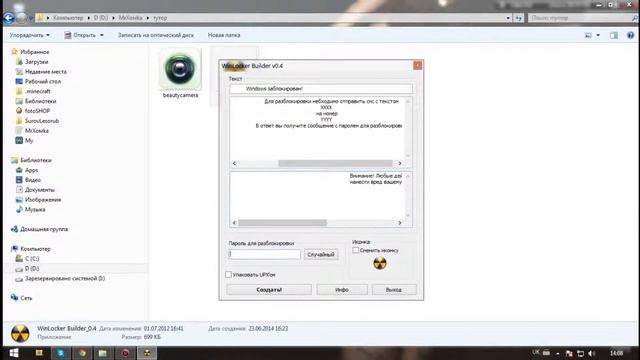Open the Упорядочить dropdown menu
Viewport: 640px width, 360px height.
tap(29, 35)
